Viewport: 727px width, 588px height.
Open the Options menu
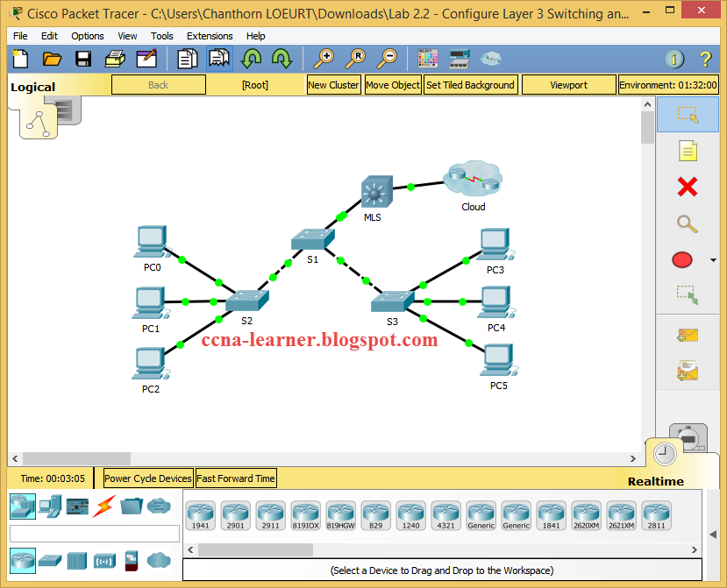coord(88,36)
